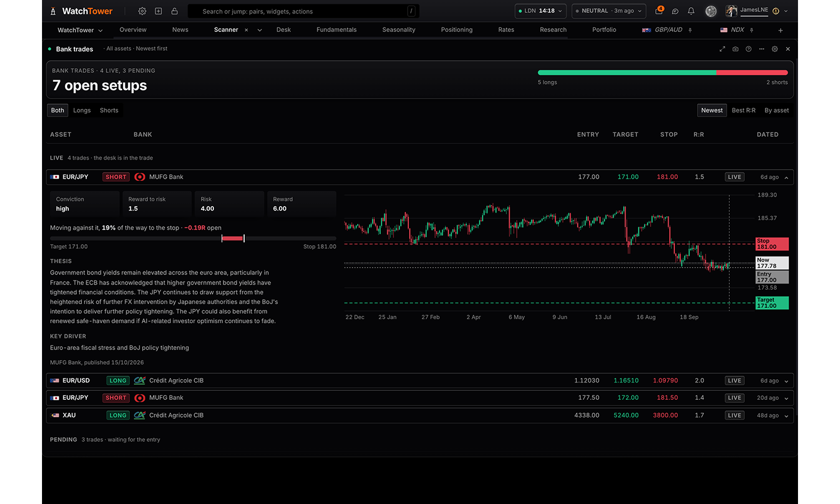Open the Bank trades more options menu
Viewport: 840px width, 504px height.
[x=762, y=49]
